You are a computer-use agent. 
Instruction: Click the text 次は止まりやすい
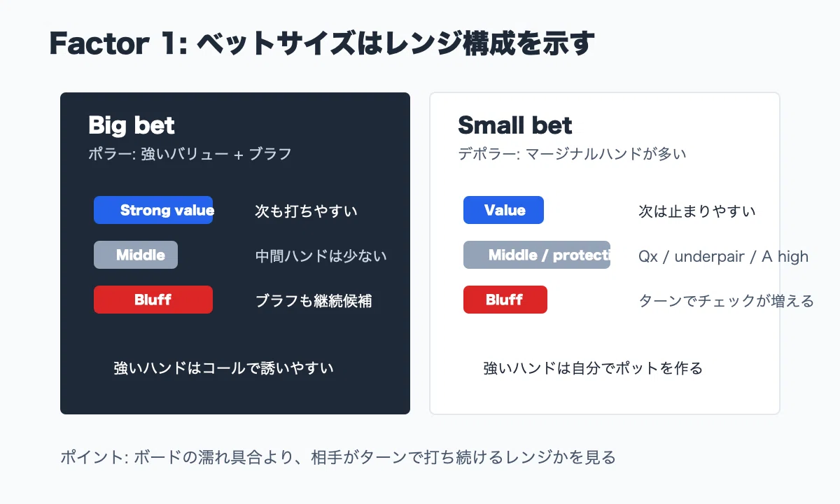(x=697, y=211)
